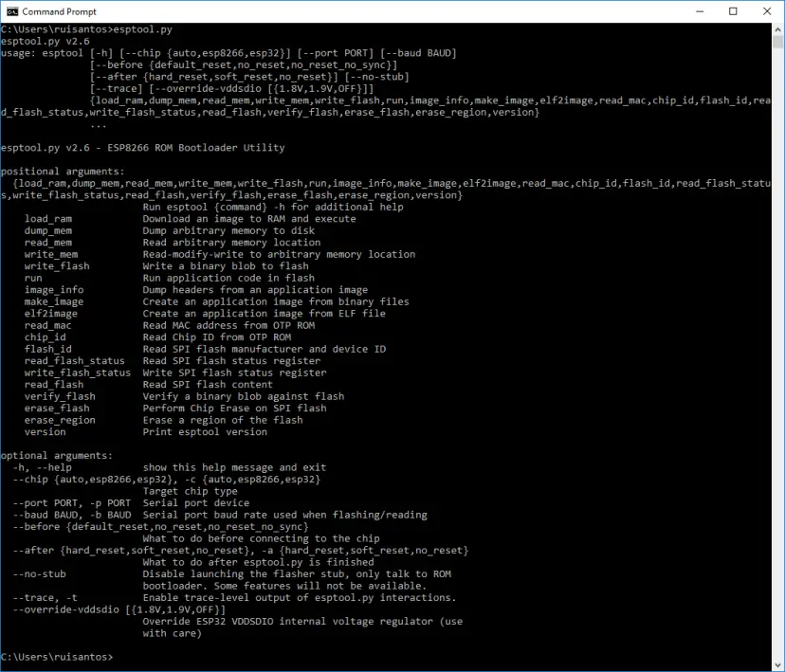Click 'Run esptool {command} -h for additional help'
Viewport: 785px width, 672px height.
click(273, 207)
